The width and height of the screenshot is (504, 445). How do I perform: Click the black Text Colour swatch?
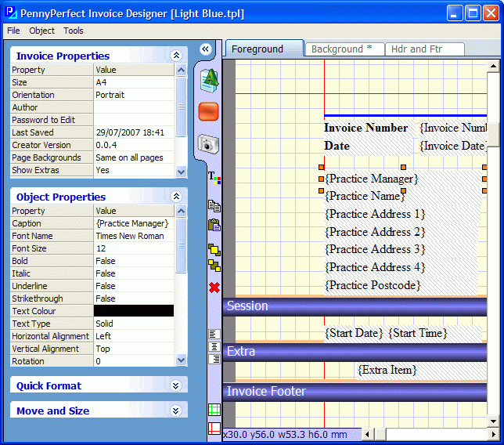[134, 311]
